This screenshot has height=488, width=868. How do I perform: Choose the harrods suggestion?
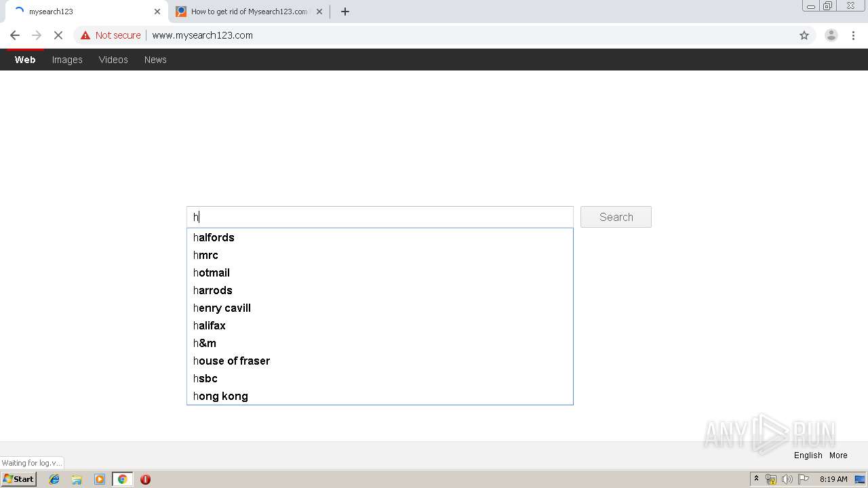[380, 290]
